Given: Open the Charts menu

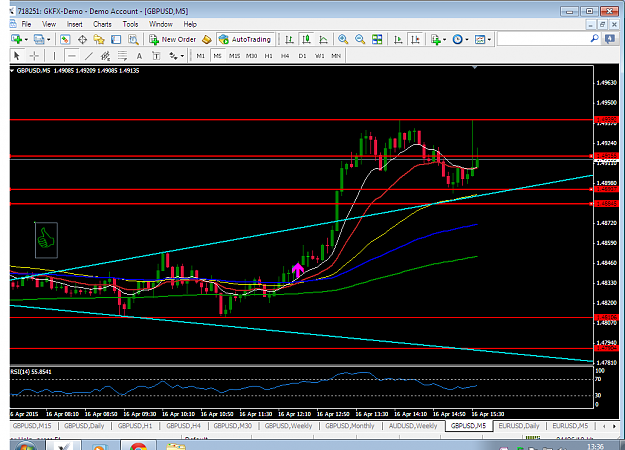Looking at the screenshot, I should pos(102,24).
